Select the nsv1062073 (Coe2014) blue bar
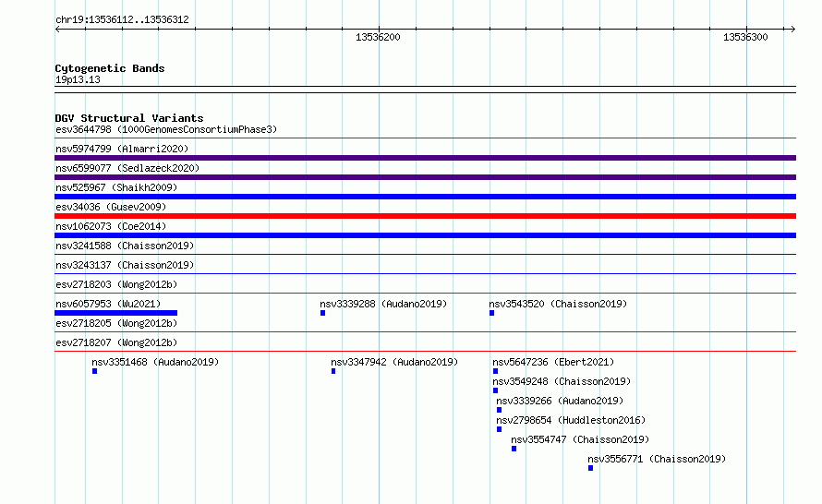 (x=425, y=235)
